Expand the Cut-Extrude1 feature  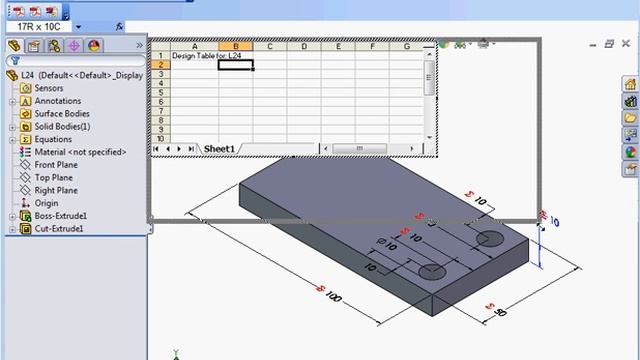(x=12, y=229)
